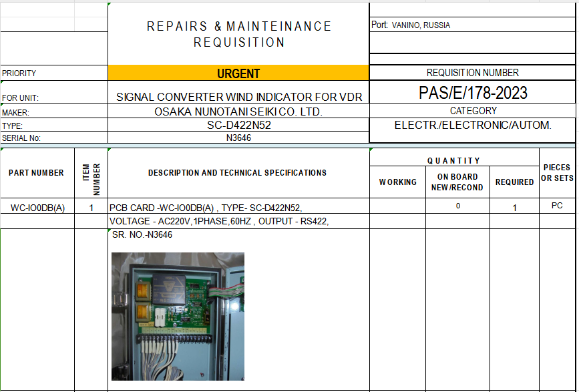Select the Description and Technical Specifications header
The height and width of the screenshot is (392, 579).
238,173
